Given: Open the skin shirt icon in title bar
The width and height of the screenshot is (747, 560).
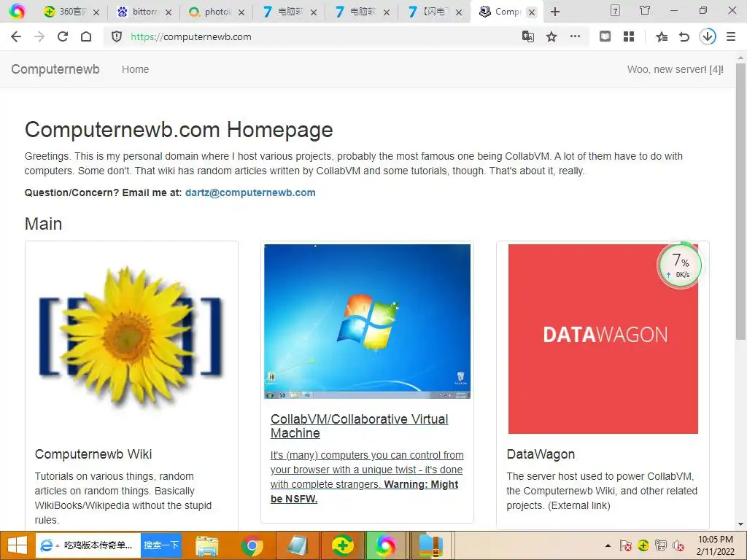Looking at the screenshot, I should 645,10.
